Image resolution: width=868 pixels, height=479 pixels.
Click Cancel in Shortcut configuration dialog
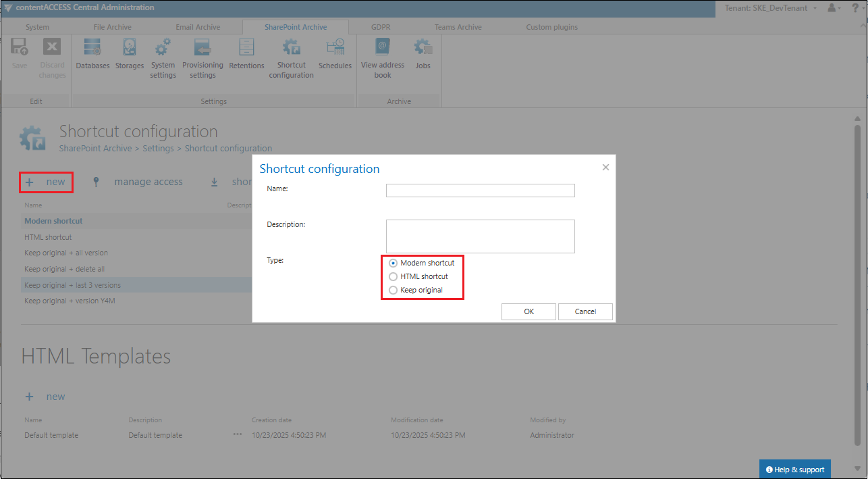585,311
